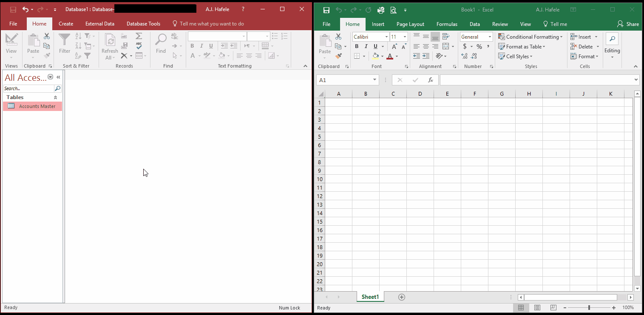
Task: Toggle Top Align in Excel
Action: [x=417, y=37]
